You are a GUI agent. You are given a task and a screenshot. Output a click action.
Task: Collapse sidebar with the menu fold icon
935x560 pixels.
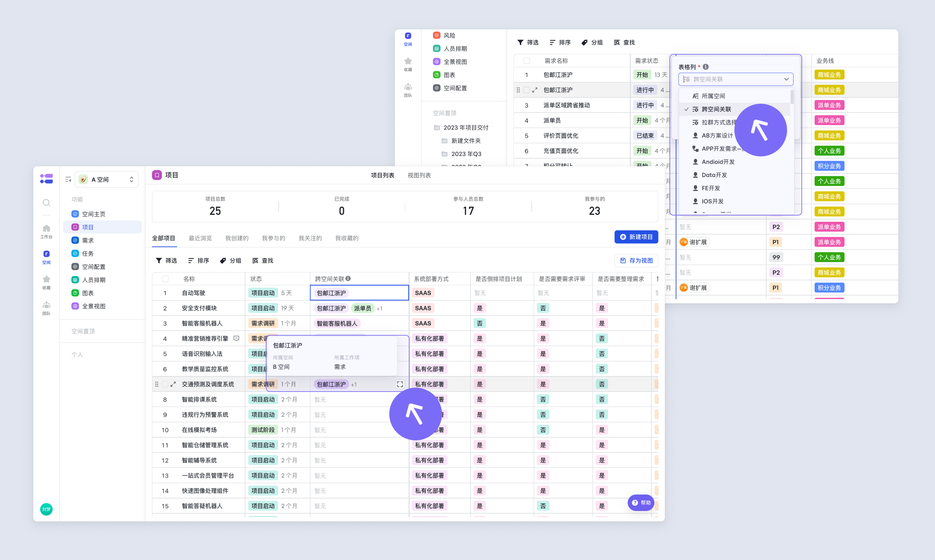[x=68, y=180]
